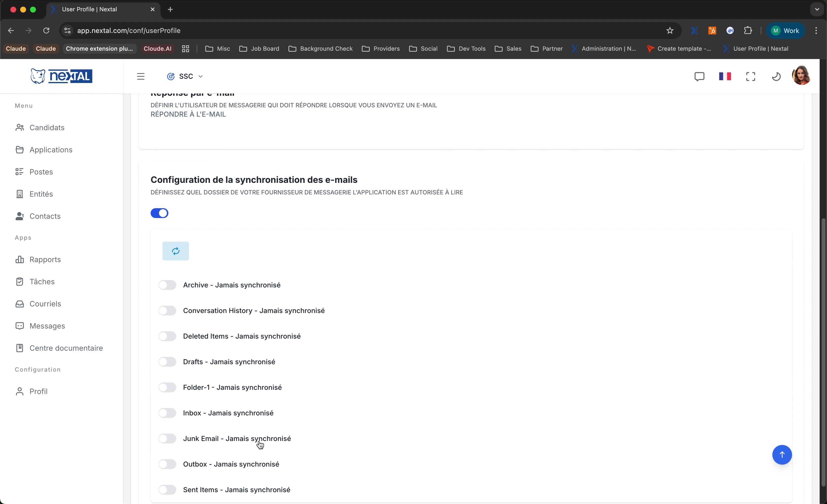This screenshot has width=827, height=504.
Task: Disable the main email synchronization toggle
Action: 159,213
